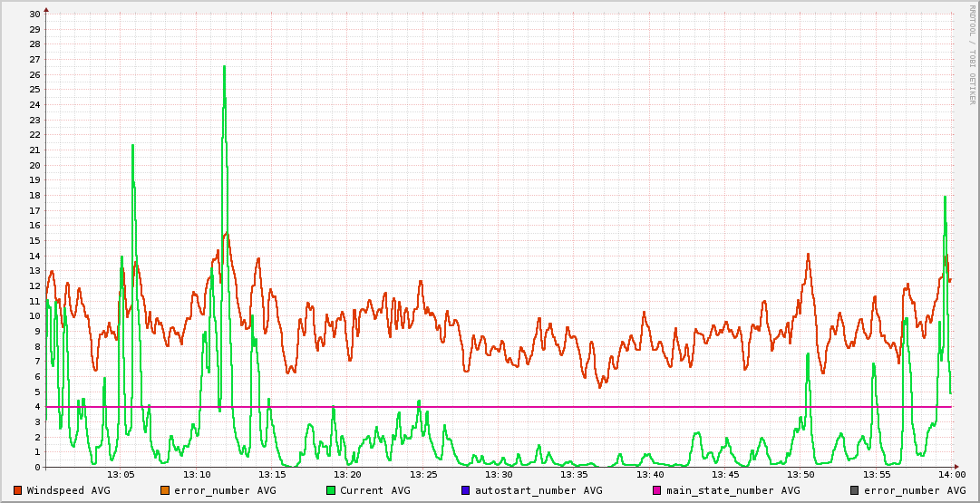The image size is (980, 503).
Task: Click the 14:00 time axis label
Action: [x=951, y=475]
